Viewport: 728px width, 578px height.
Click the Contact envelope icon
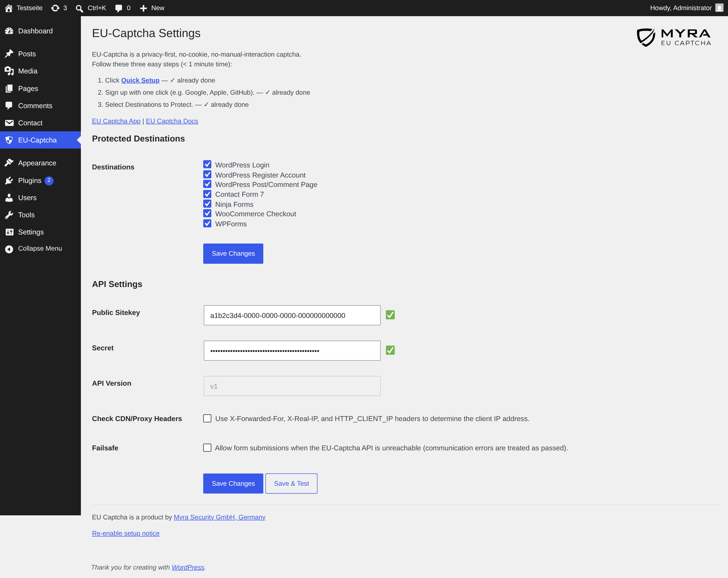[x=9, y=123]
